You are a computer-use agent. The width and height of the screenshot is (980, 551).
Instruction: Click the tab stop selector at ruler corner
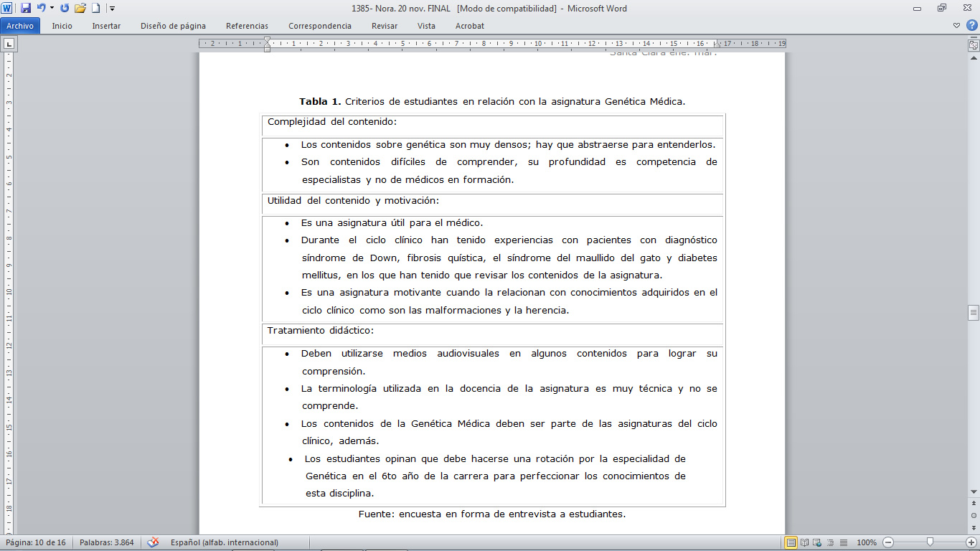pyautogui.click(x=9, y=44)
